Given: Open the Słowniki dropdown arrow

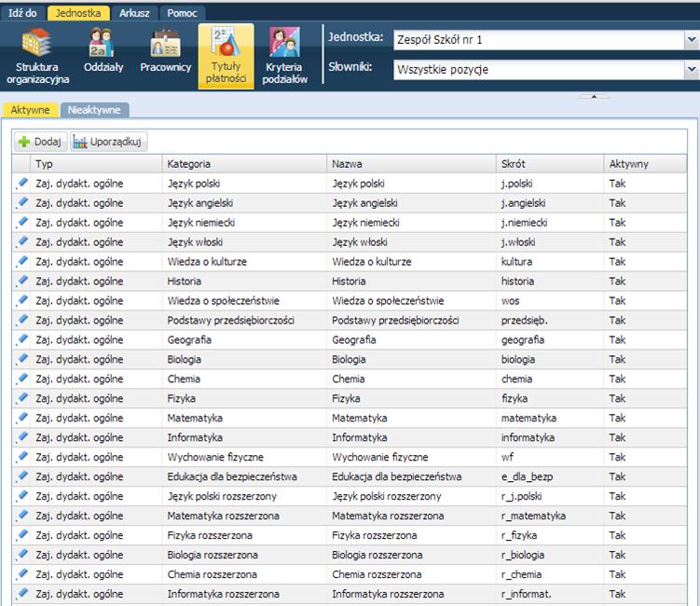Looking at the screenshot, I should click(x=691, y=70).
